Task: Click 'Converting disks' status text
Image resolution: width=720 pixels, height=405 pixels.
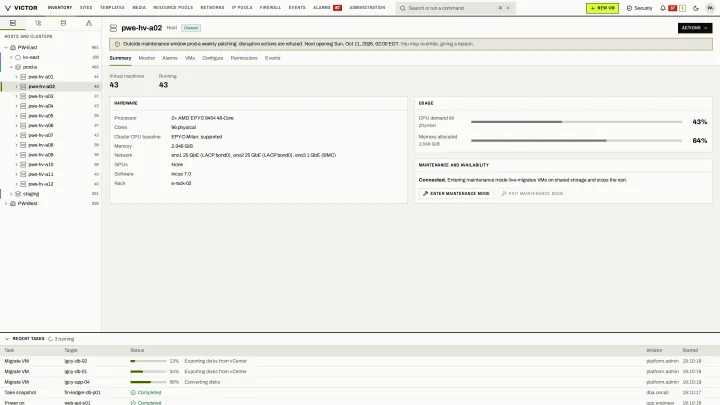Action: (202, 382)
